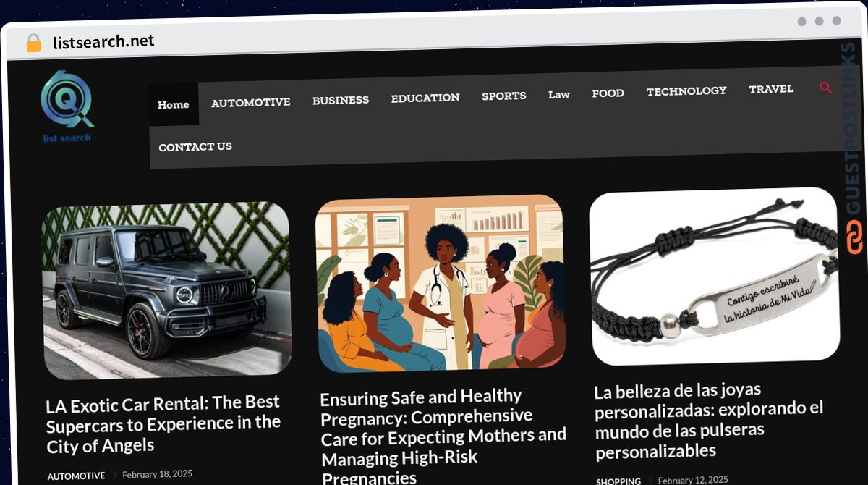Open the Home menu item
Image resolution: width=868 pixels, height=485 pixels.
pos(174,104)
